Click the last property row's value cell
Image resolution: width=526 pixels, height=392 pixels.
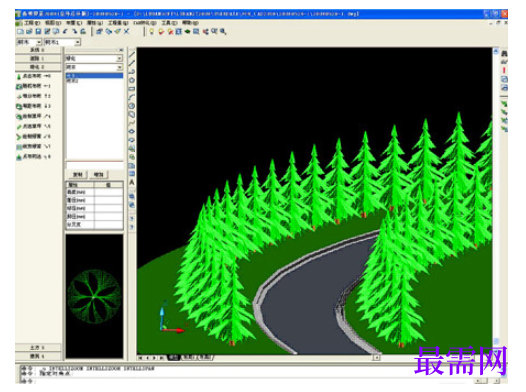[108, 225]
